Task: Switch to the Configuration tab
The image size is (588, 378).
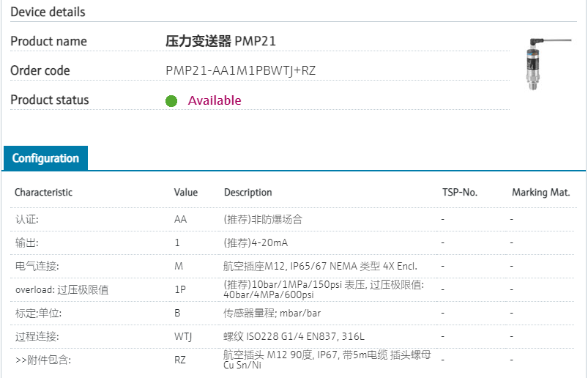Action: pyautogui.click(x=45, y=158)
